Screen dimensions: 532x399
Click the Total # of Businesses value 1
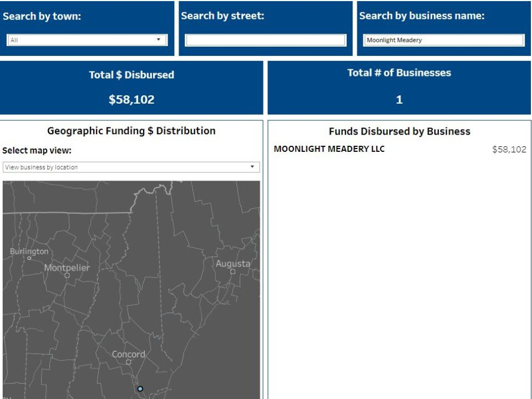click(x=399, y=99)
